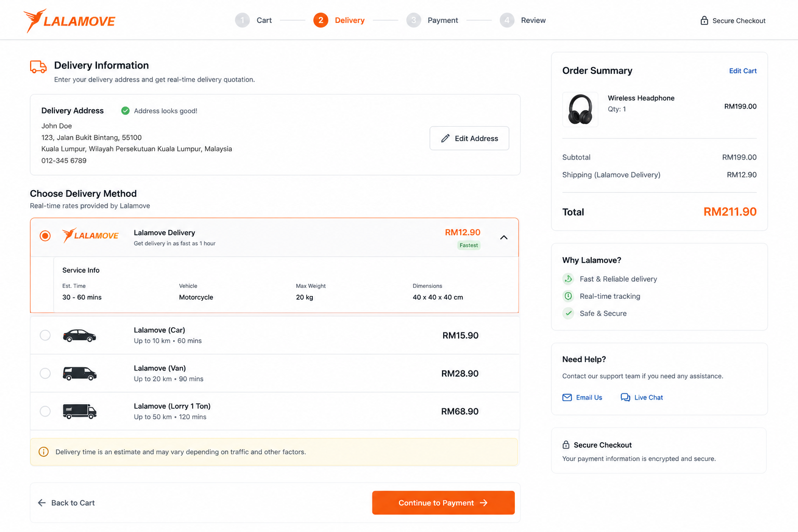This screenshot has width=798, height=532.
Task: Click the Edit Address button
Action: (x=469, y=138)
